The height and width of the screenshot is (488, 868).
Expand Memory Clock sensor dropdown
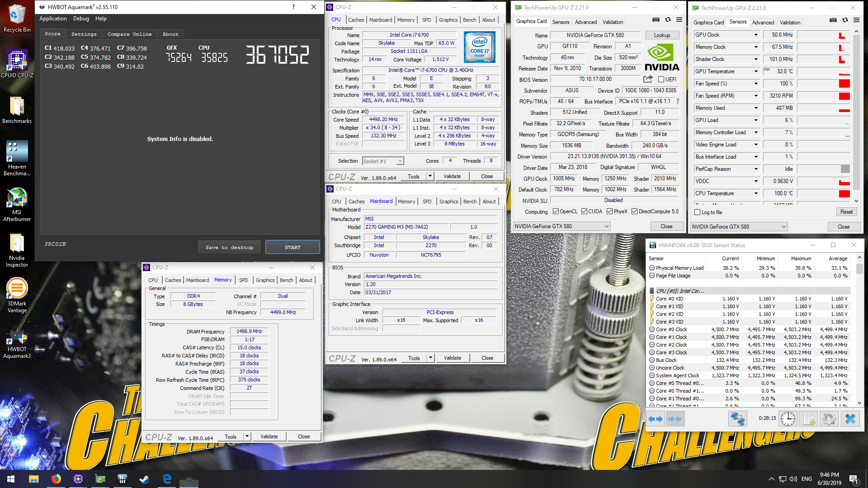point(755,47)
